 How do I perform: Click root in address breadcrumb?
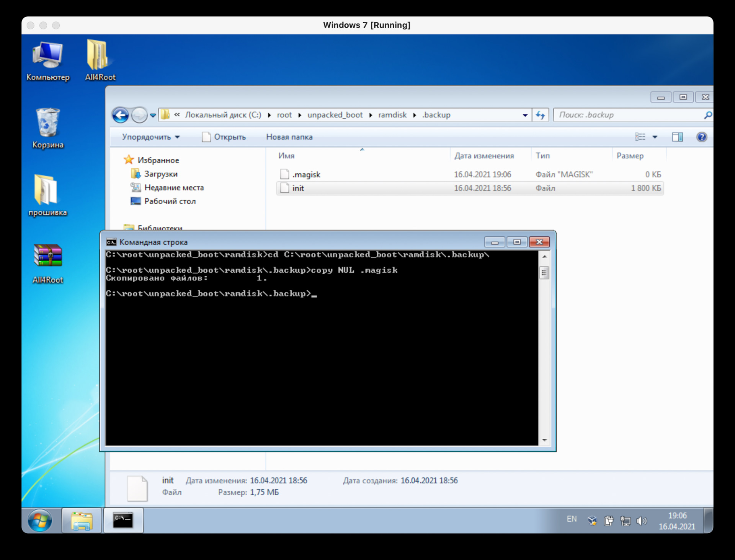[284, 115]
